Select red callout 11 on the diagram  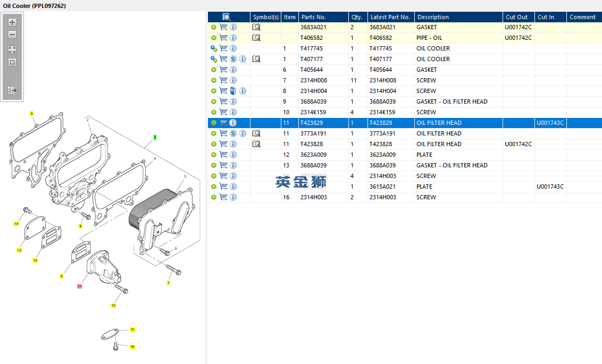(79, 286)
